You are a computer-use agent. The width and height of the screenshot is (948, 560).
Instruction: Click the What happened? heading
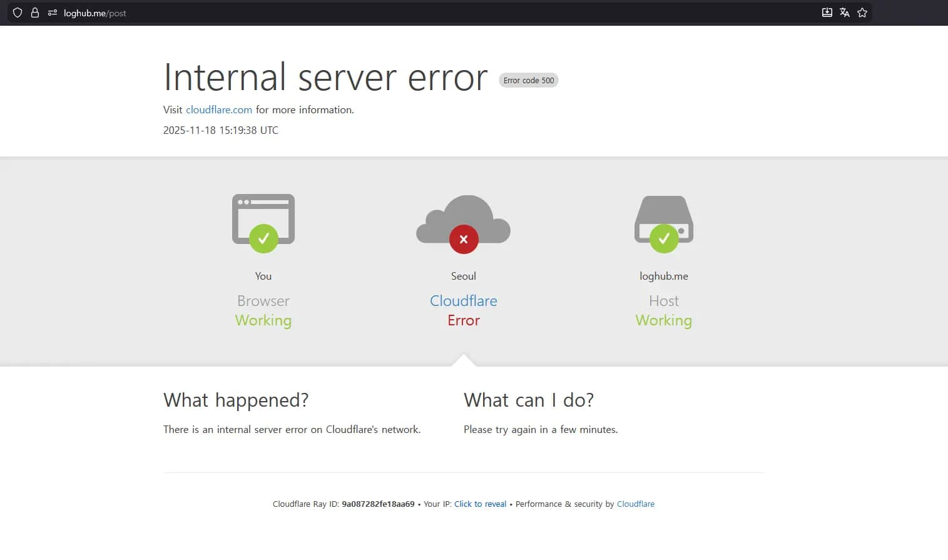click(x=236, y=400)
